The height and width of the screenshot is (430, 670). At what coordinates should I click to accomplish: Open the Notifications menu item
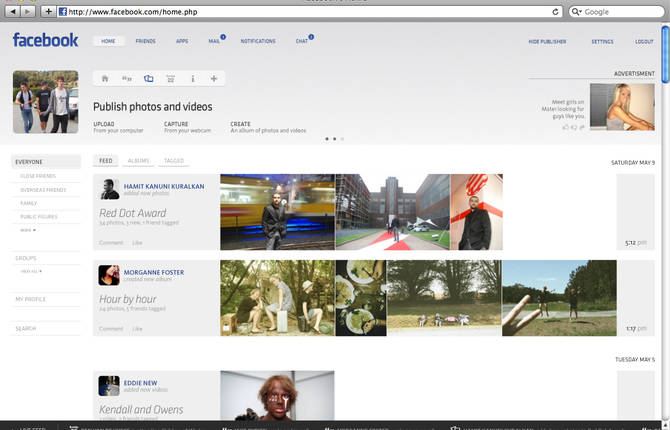[x=258, y=41]
